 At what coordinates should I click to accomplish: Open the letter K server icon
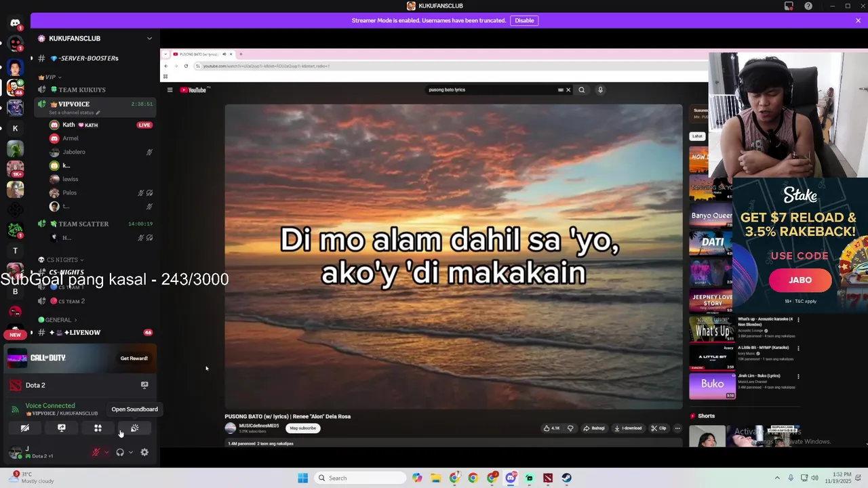pyautogui.click(x=15, y=128)
